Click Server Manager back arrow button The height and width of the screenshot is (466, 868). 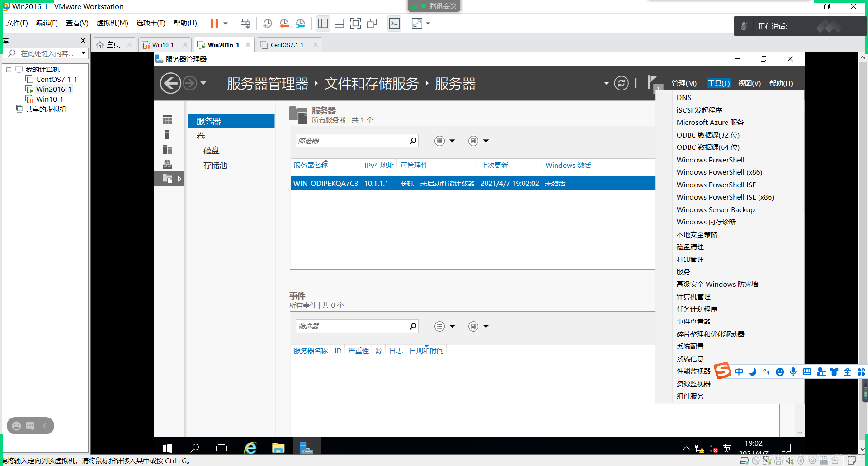tap(170, 83)
